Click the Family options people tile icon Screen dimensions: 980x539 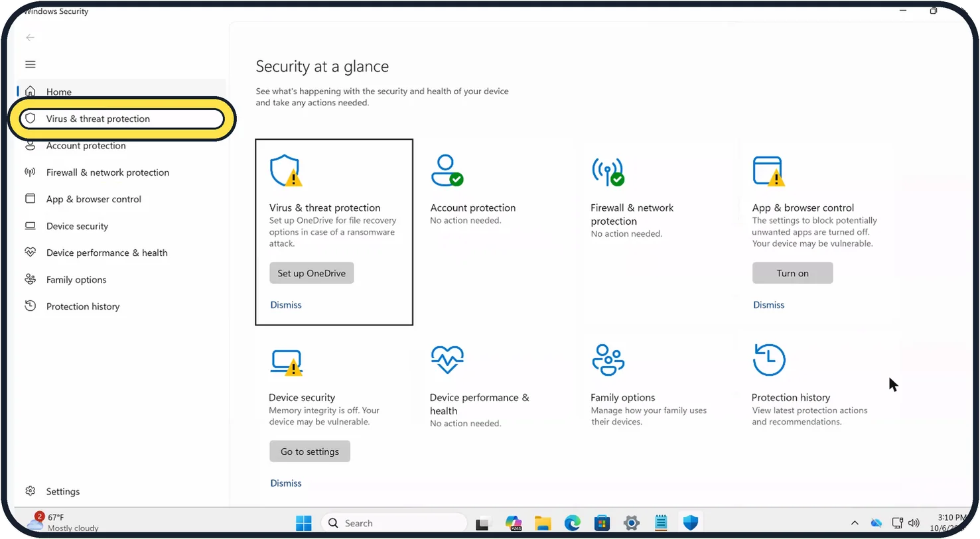pos(608,360)
